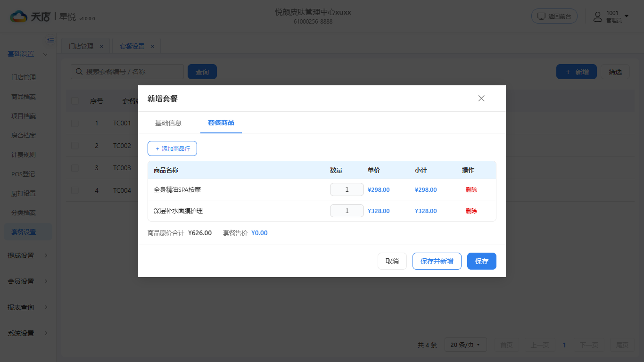Screen dimensions: 644x362
Task: Click the ¥626.00 original total value
Action: 200,233
